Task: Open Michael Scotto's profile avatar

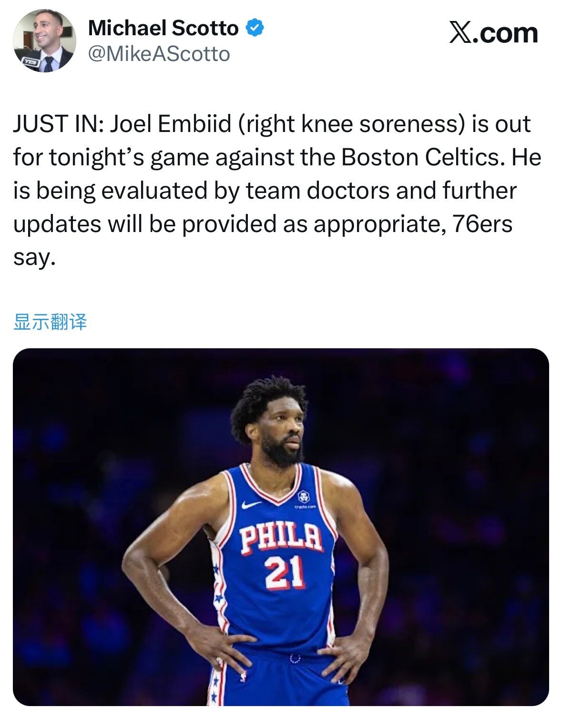Action: tap(44, 41)
